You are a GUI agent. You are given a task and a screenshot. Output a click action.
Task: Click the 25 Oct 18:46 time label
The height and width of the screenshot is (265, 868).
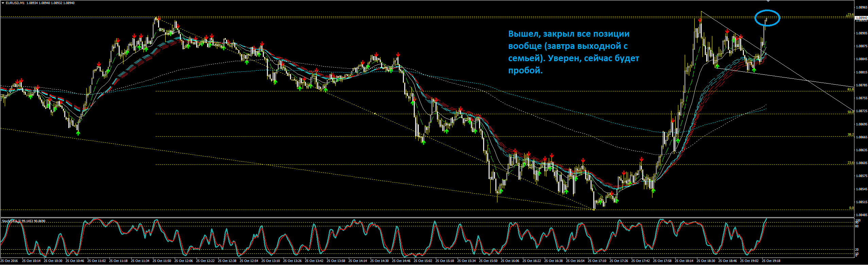pyautogui.click(x=728, y=261)
